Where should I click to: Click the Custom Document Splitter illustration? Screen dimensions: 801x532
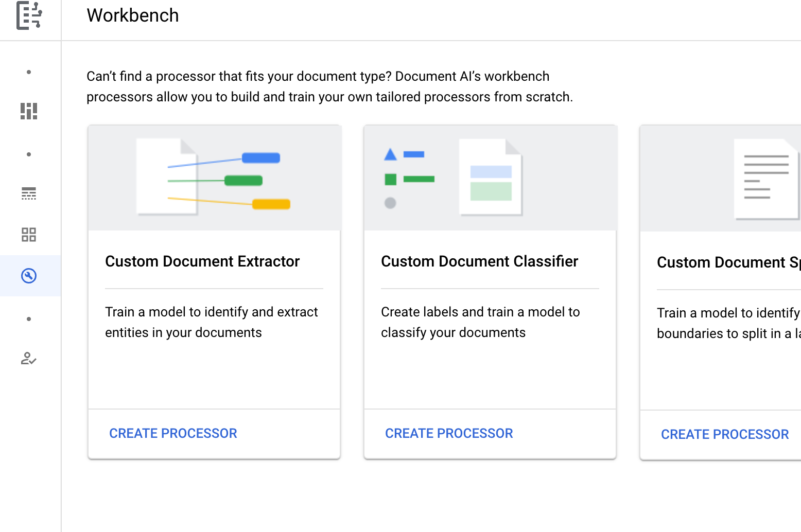pyautogui.click(x=721, y=179)
